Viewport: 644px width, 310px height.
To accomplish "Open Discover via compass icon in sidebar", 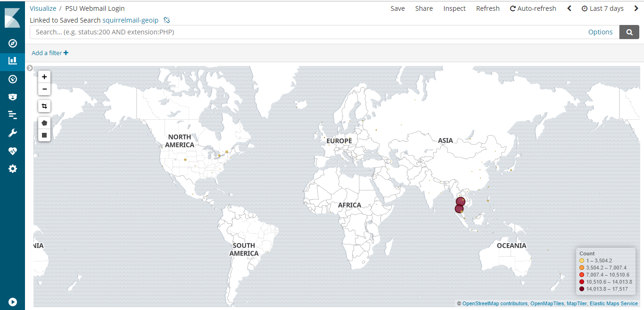I will [x=13, y=43].
